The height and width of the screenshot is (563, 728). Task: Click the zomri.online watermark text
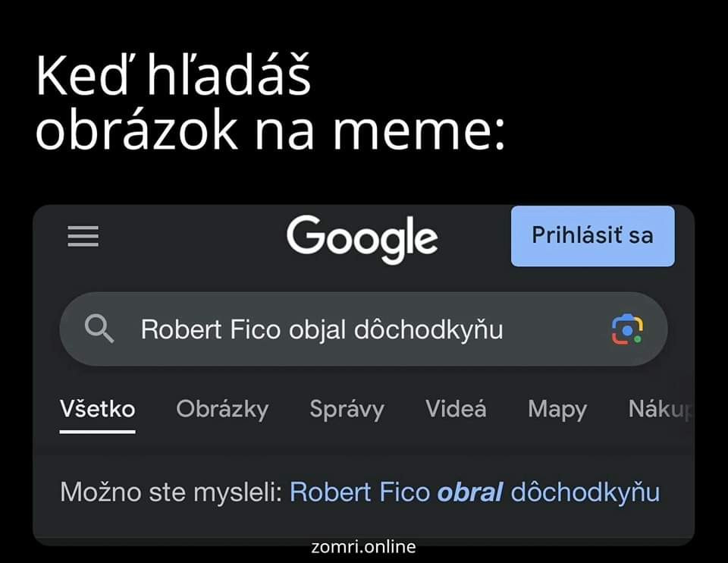[363, 547]
